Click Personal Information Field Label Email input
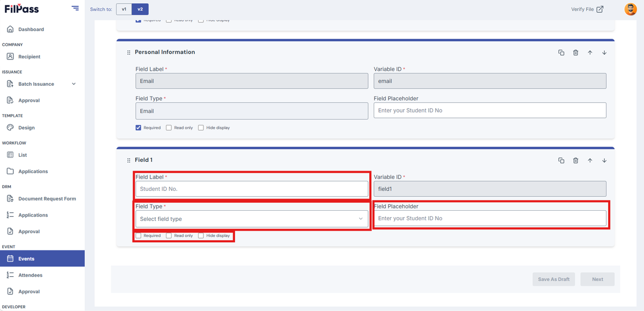The height and width of the screenshot is (311, 644). coord(252,81)
